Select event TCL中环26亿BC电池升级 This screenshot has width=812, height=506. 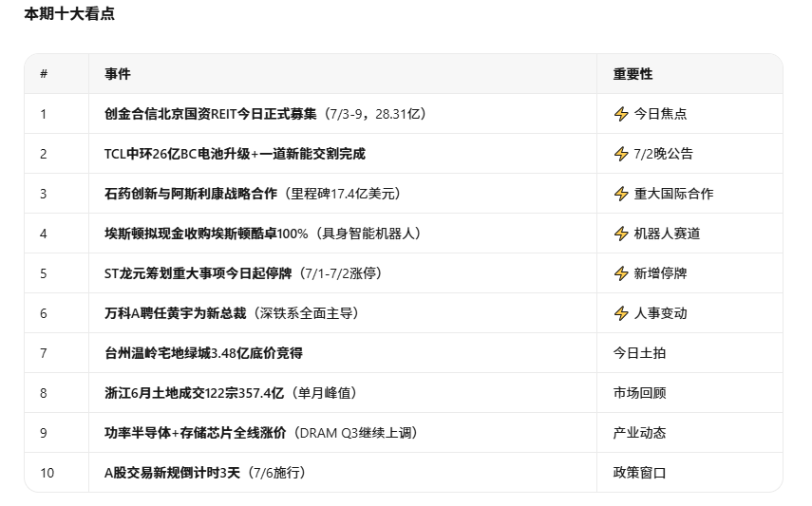[x=177, y=154]
